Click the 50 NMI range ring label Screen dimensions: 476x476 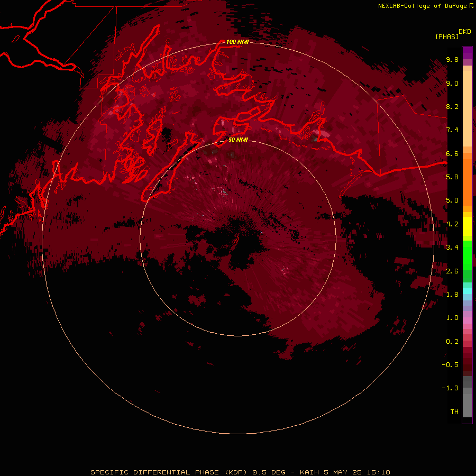[238, 140]
